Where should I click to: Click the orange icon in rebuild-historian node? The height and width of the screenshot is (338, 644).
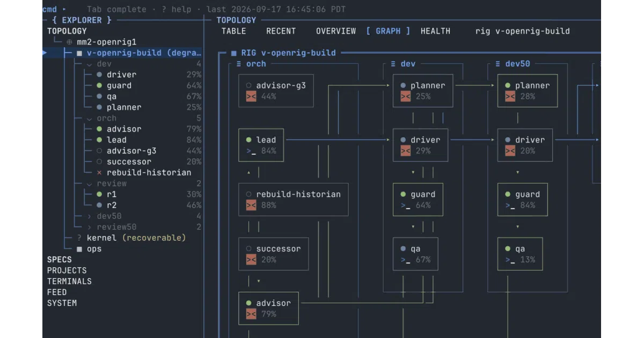pos(251,205)
